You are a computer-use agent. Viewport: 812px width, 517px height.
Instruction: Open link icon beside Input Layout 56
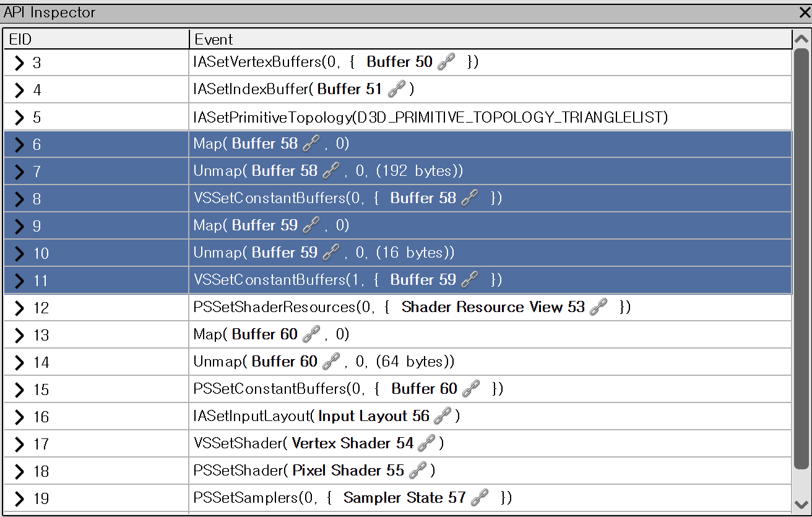click(x=443, y=416)
